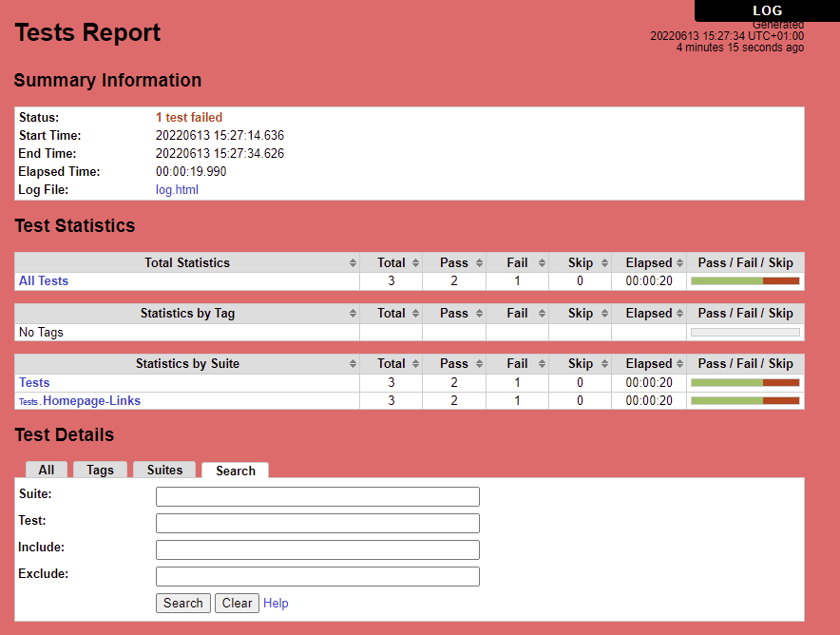This screenshot has width=840, height=635.
Task: Switch to the All tab
Action: coord(46,470)
